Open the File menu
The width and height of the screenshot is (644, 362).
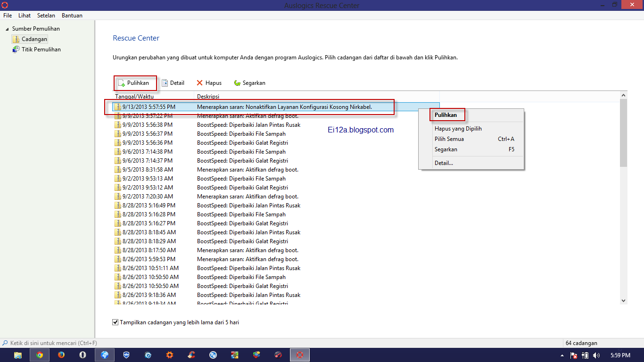tap(8, 16)
